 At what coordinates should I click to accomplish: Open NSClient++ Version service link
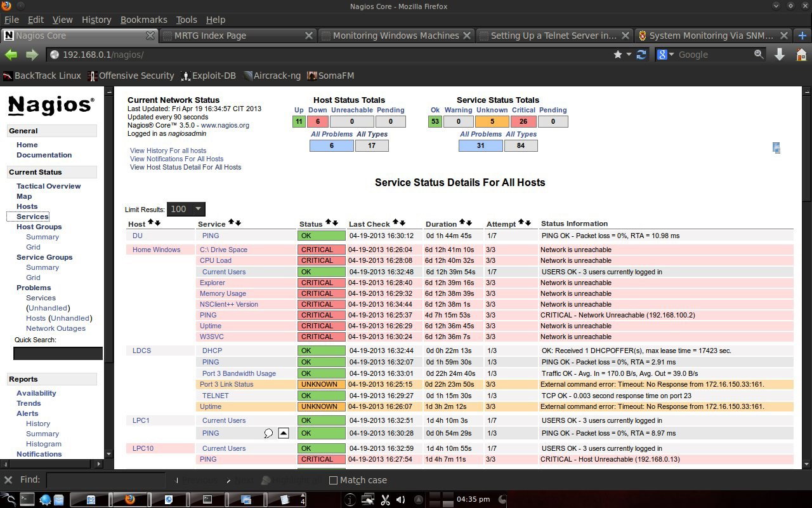click(x=229, y=304)
